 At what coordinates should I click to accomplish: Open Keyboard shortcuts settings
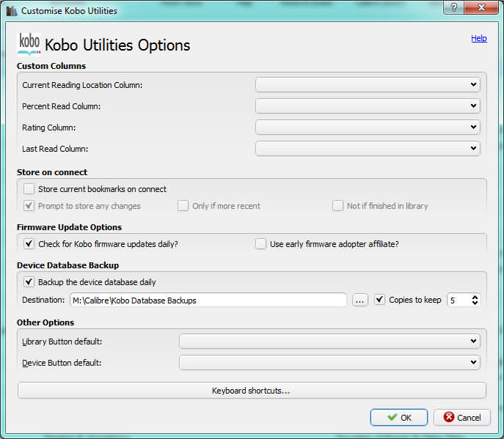tap(252, 391)
